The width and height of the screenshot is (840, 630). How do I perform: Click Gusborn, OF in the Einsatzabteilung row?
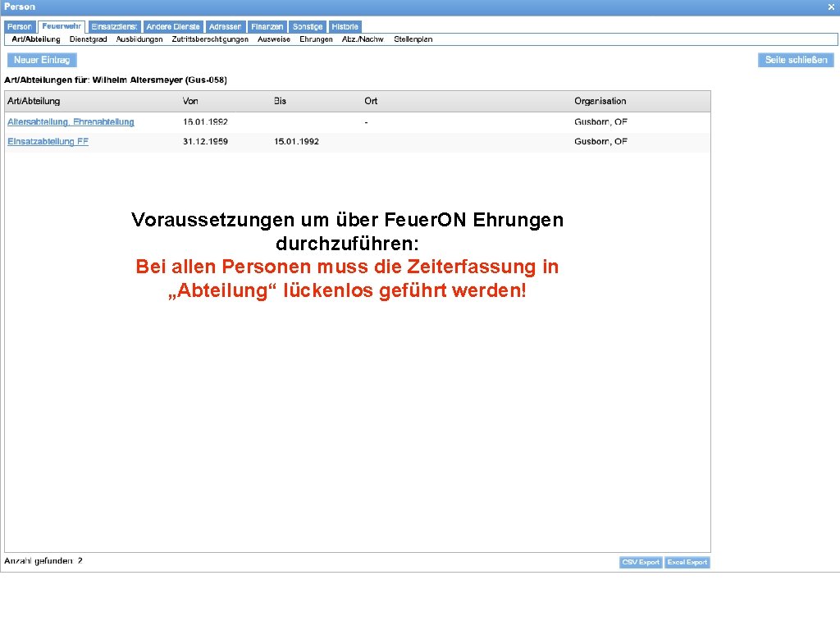coord(600,141)
